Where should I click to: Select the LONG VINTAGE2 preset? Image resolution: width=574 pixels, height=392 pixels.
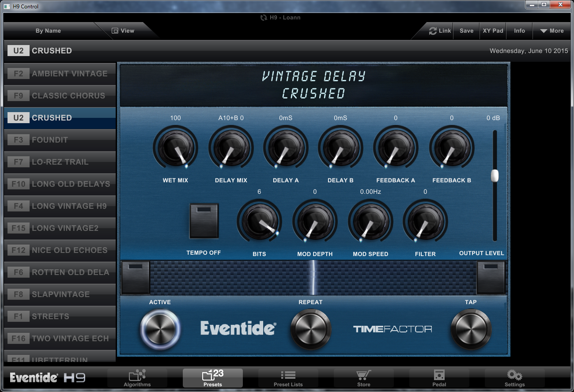tap(60, 228)
